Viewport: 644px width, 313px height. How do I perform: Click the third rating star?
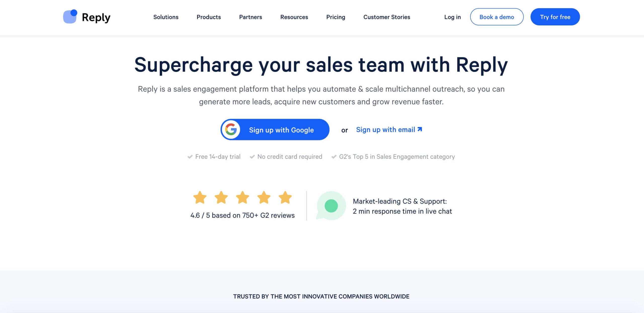[x=243, y=197]
